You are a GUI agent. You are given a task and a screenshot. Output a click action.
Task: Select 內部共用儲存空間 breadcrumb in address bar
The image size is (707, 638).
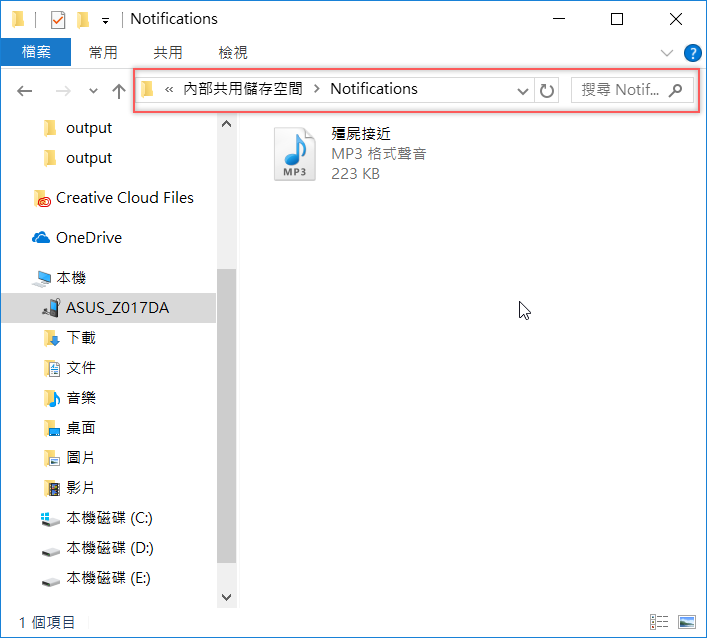click(x=243, y=89)
